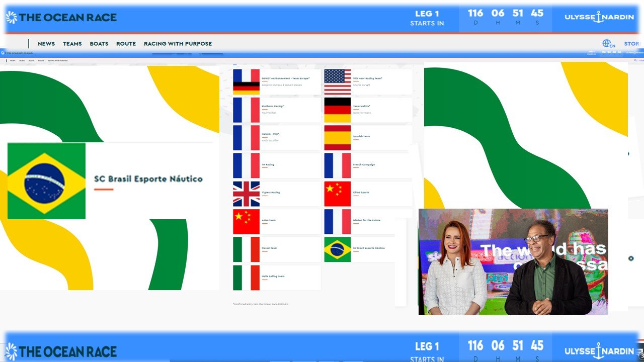Screen dimensions: 644x362
Task: Open the small SC Brasil Esporte Náutico list entry
Action: (368, 248)
